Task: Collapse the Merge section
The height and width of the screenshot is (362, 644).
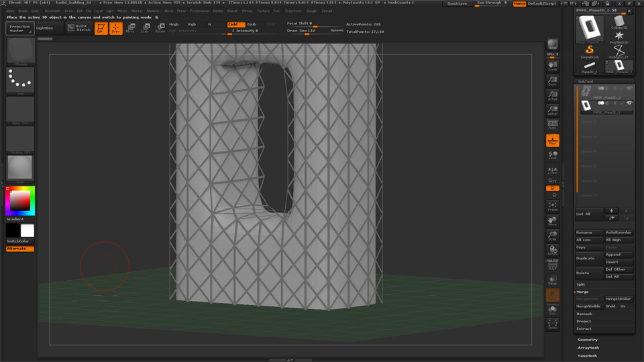Action: (x=582, y=292)
